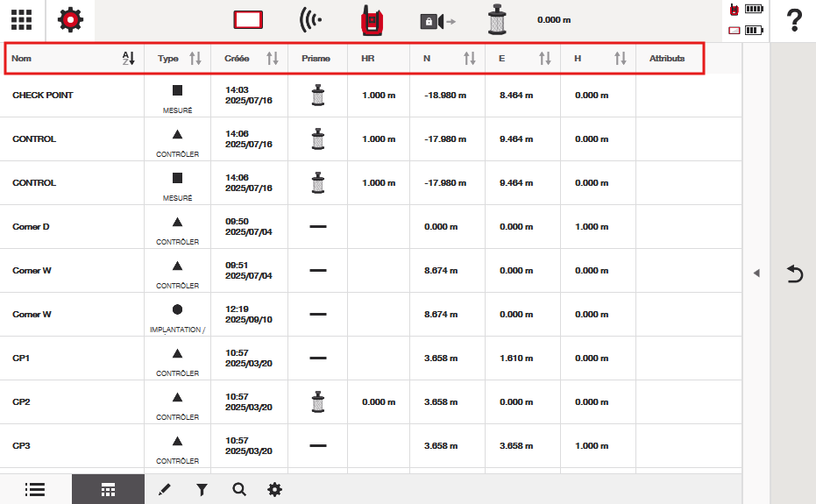Toggle the prism lock icon
816x504 pixels.
(x=436, y=20)
